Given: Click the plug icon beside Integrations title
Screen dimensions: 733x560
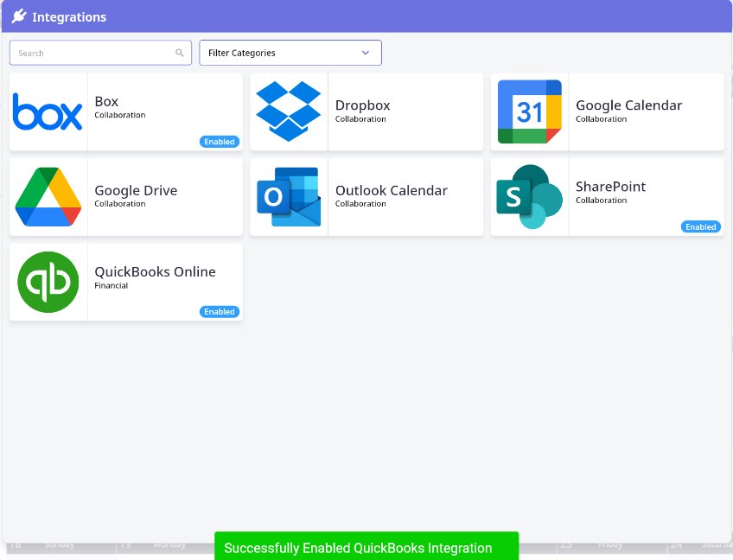Looking at the screenshot, I should point(19,16).
